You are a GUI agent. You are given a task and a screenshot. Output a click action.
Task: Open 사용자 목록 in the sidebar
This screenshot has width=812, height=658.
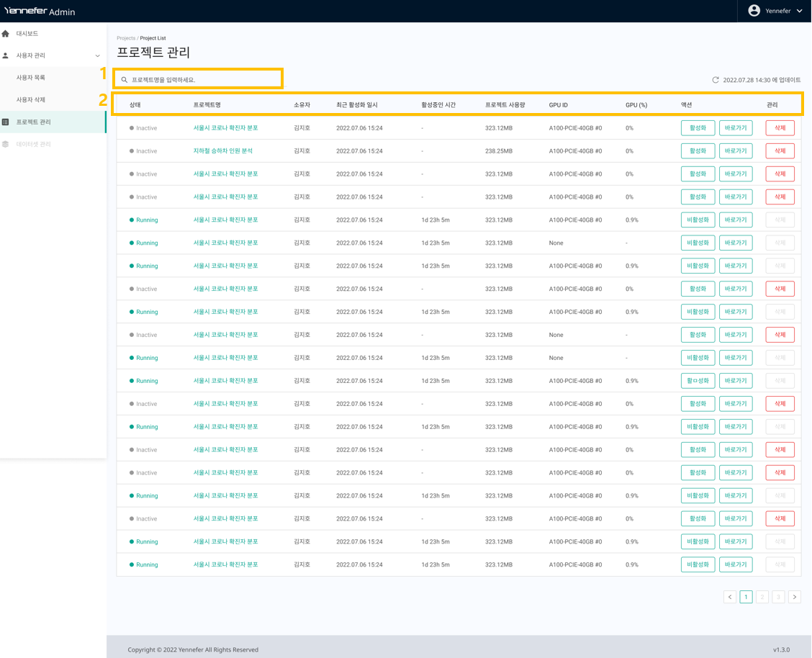pos(31,78)
